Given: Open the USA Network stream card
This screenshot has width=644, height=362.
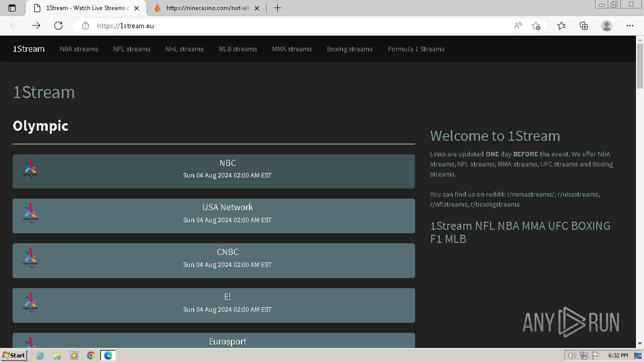Looking at the screenshot, I should coord(214,216).
